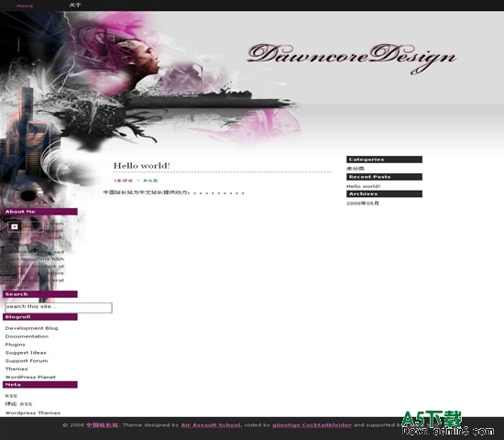The image size is (504, 440).
Task: Click the Search sidebar heading
Action: click(x=40, y=294)
